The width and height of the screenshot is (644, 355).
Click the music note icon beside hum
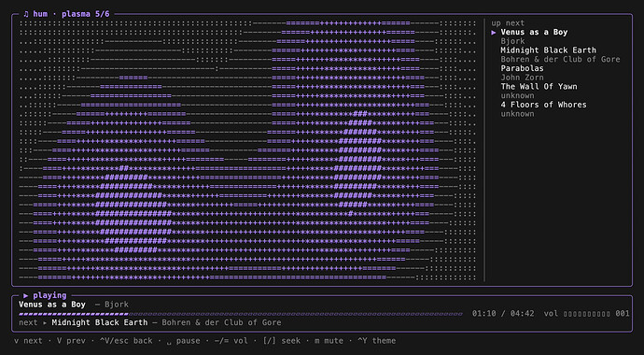click(26, 14)
